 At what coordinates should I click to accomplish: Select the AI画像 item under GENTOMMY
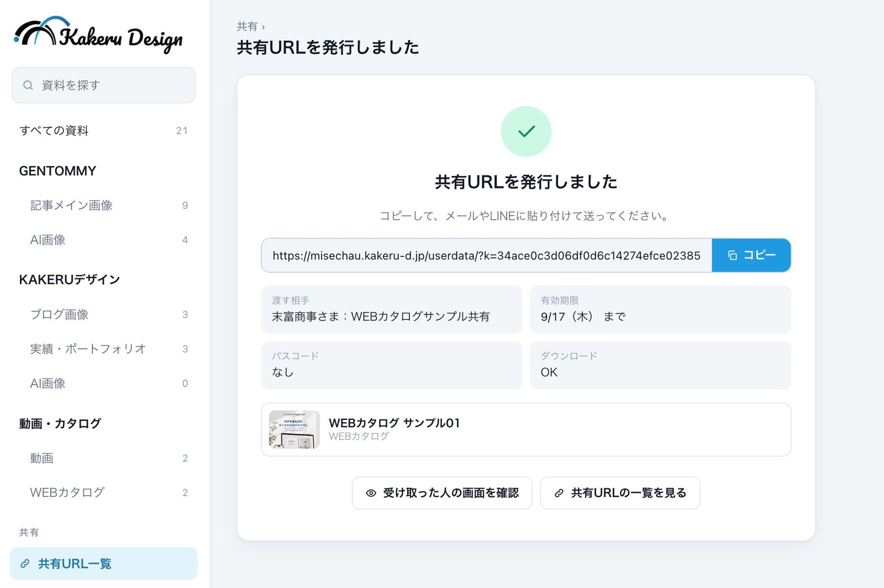pos(104,240)
